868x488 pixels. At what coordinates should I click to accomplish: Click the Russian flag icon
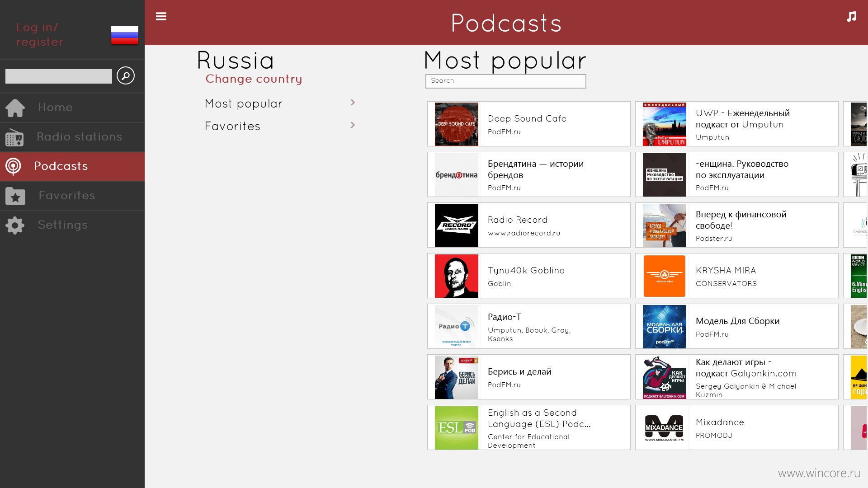coord(125,35)
